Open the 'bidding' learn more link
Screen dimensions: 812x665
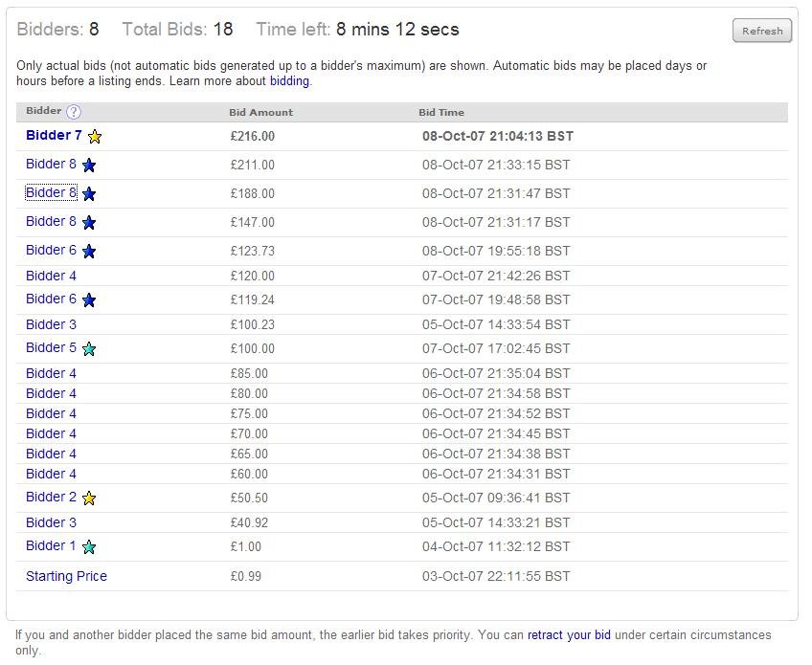pyautogui.click(x=289, y=81)
